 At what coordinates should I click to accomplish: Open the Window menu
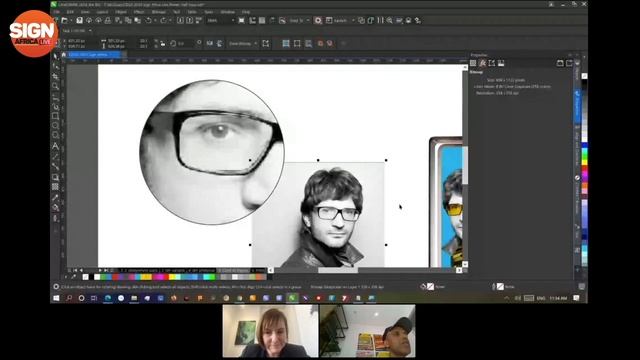(227, 12)
